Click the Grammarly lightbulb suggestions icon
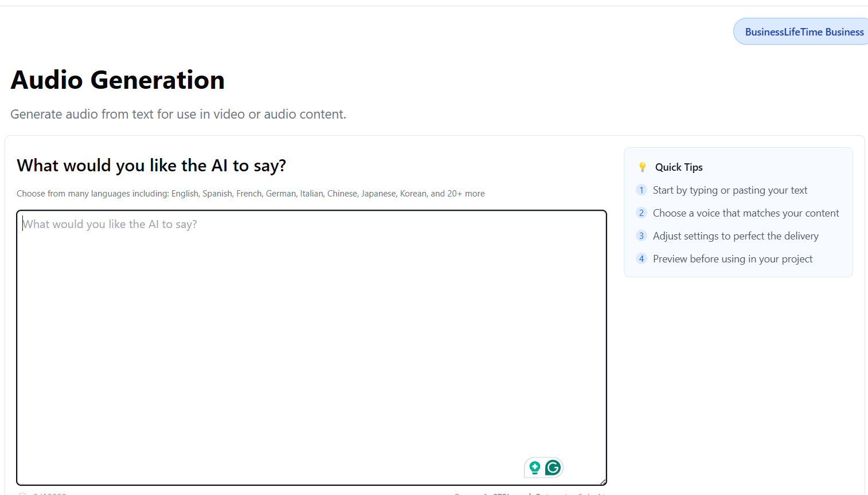The width and height of the screenshot is (868, 495). (x=535, y=467)
